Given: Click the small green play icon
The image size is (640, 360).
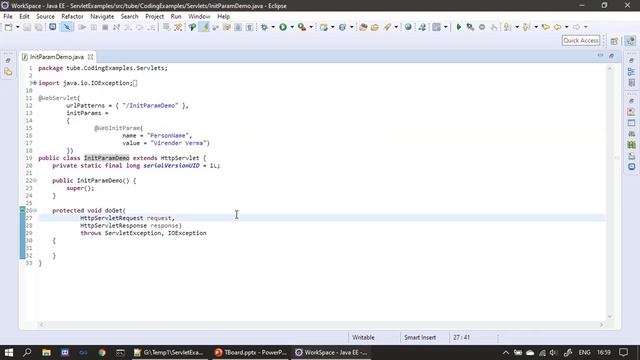Looking at the screenshot, I should 458,27.
